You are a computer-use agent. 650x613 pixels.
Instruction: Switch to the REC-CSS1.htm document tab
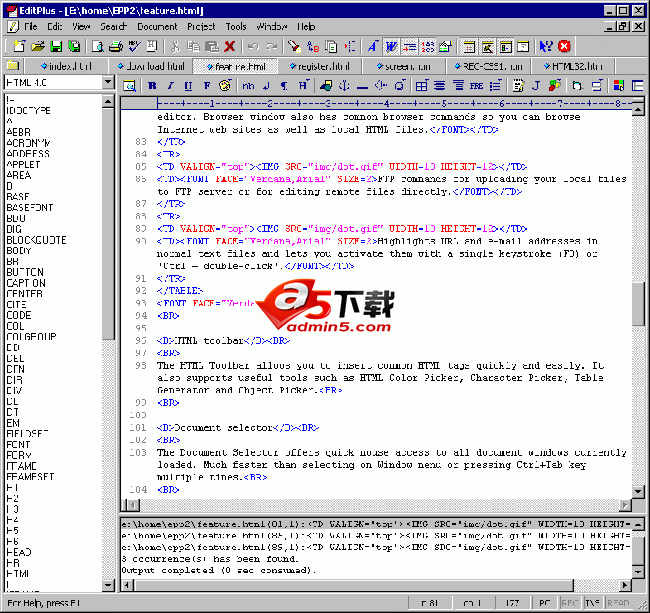point(488,66)
